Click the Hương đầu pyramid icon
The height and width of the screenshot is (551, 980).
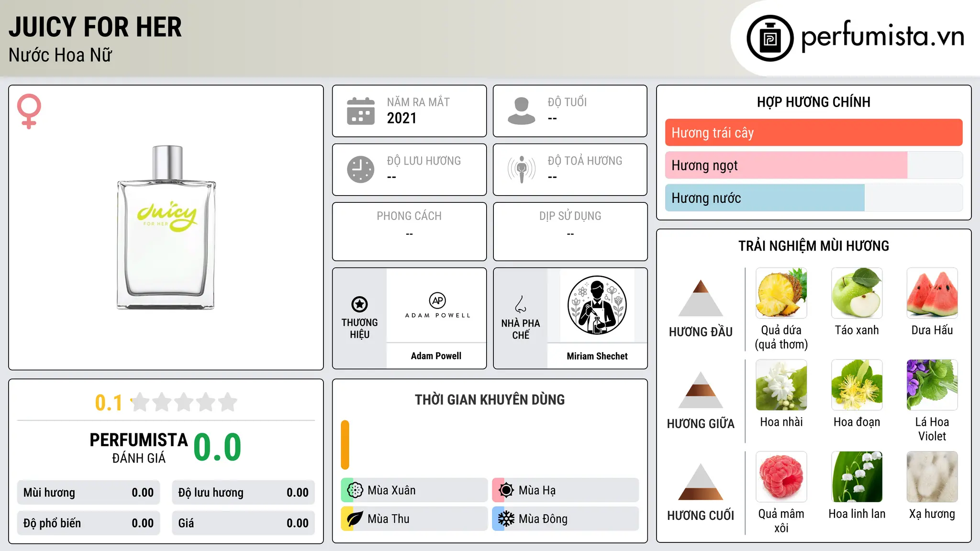[701, 298]
